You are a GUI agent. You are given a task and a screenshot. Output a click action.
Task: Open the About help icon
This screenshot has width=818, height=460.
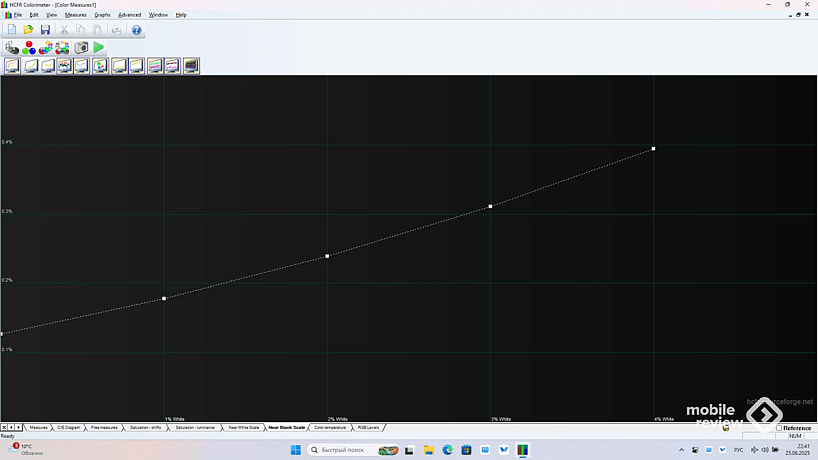tap(137, 30)
